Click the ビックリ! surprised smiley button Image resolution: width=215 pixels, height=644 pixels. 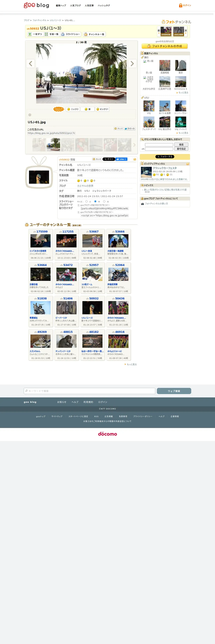pyautogui.click(x=102, y=109)
